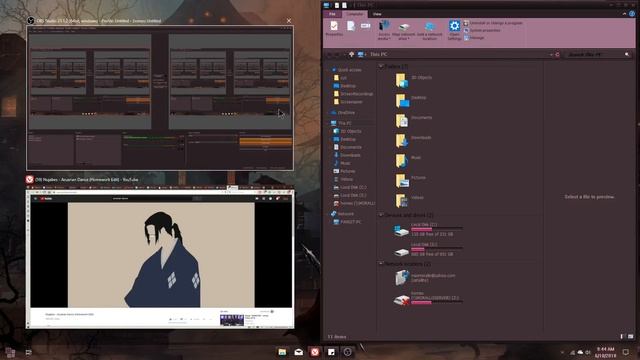The width and height of the screenshot is (640, 360).
Task: Click the Start button on taskbar
Action: (x=10, y=352)
